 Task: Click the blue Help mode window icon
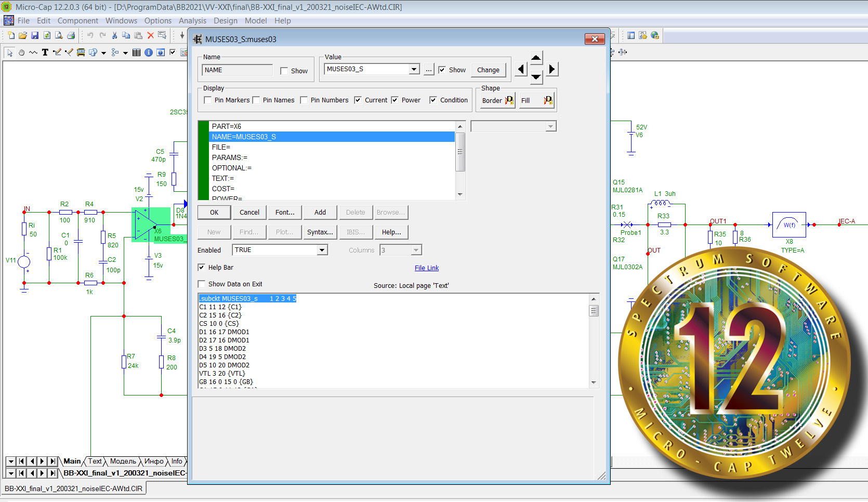pos(161,52)
